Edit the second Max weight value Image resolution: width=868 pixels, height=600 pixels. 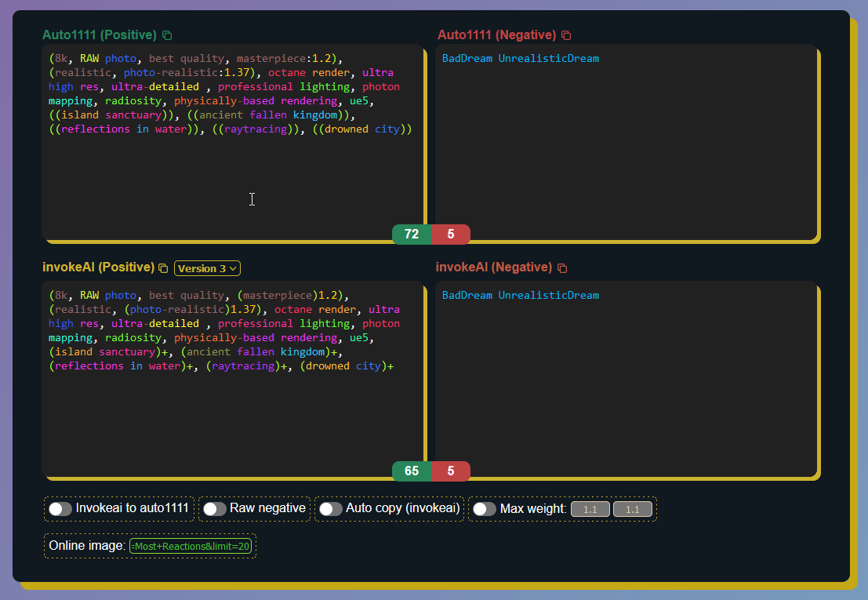pos(633,509)
